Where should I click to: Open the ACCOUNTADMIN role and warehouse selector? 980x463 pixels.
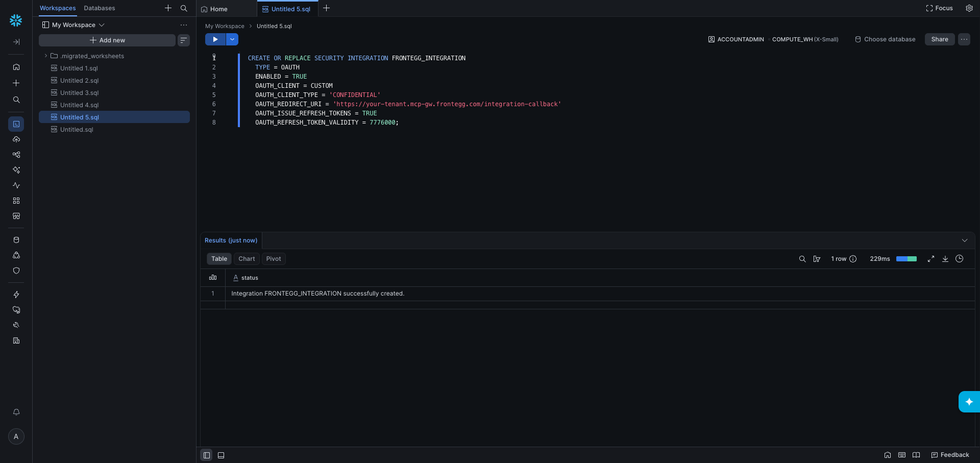(x=773, y=39)
